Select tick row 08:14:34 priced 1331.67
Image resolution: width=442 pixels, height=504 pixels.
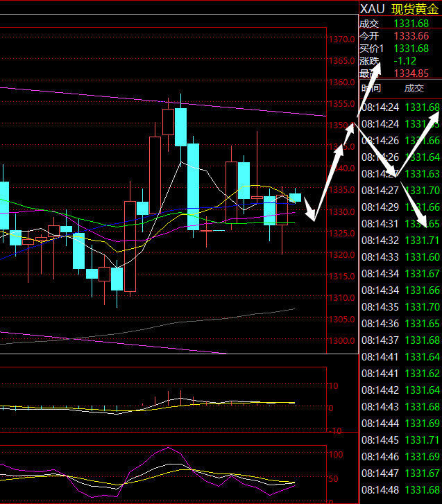pyautogui.click(x=400, y=274)
